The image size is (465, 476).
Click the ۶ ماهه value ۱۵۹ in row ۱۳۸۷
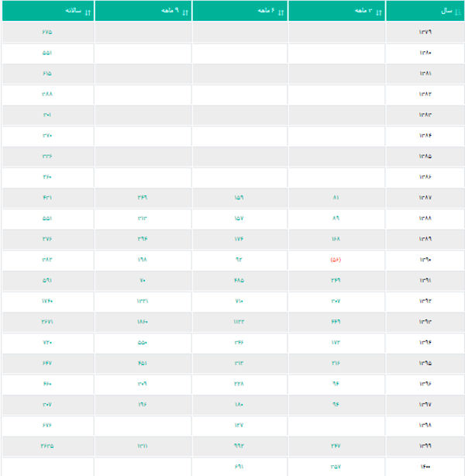[239, 198]
